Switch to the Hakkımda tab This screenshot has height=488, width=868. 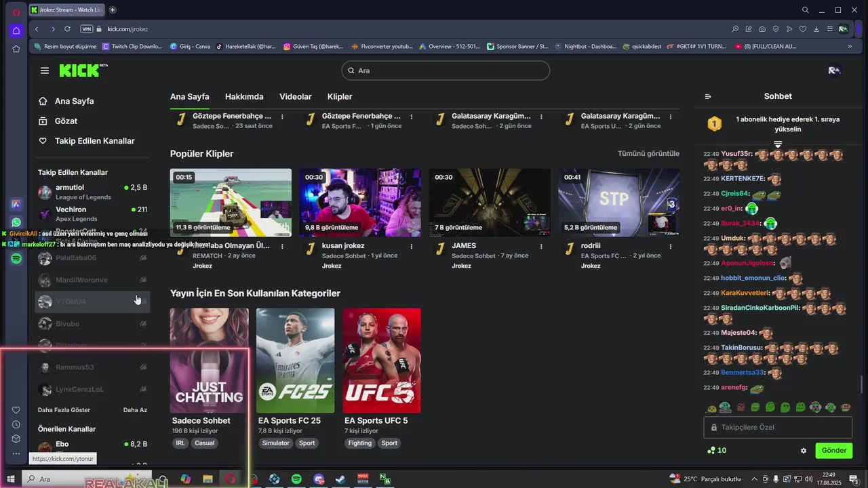coord(244,97)
